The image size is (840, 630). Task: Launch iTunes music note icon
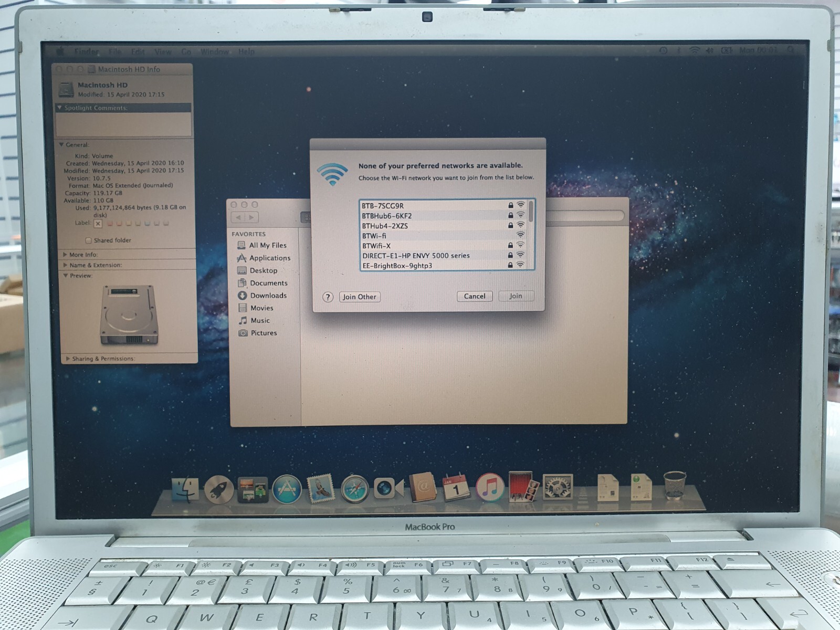[x=490, y=487]
